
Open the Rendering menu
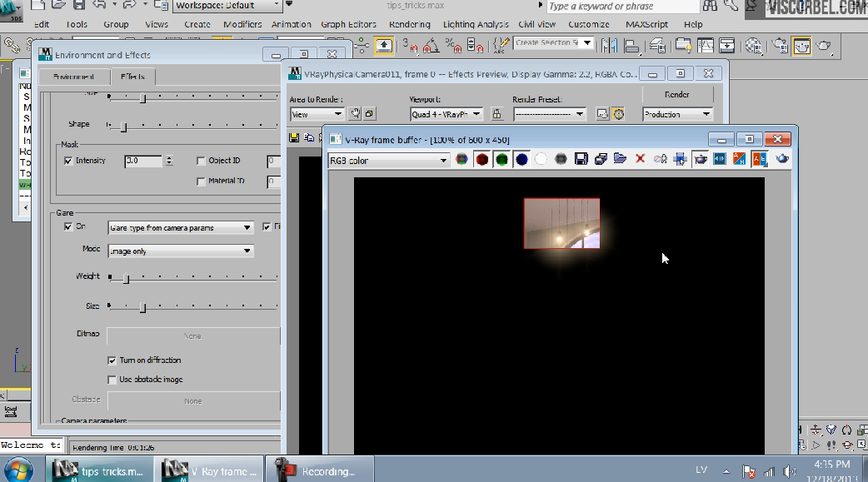coord(410,24)
